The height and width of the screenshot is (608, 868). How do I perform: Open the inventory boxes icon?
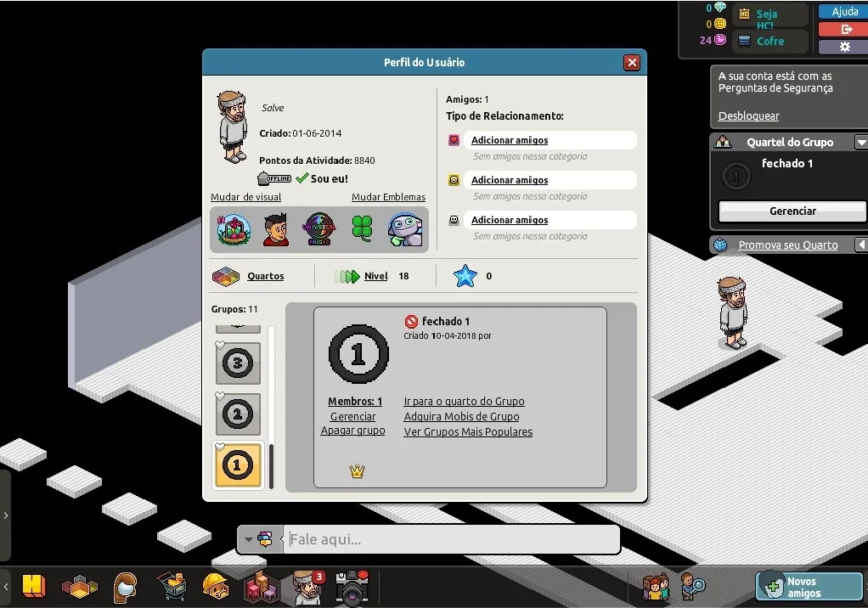click(x=261, y=587)
